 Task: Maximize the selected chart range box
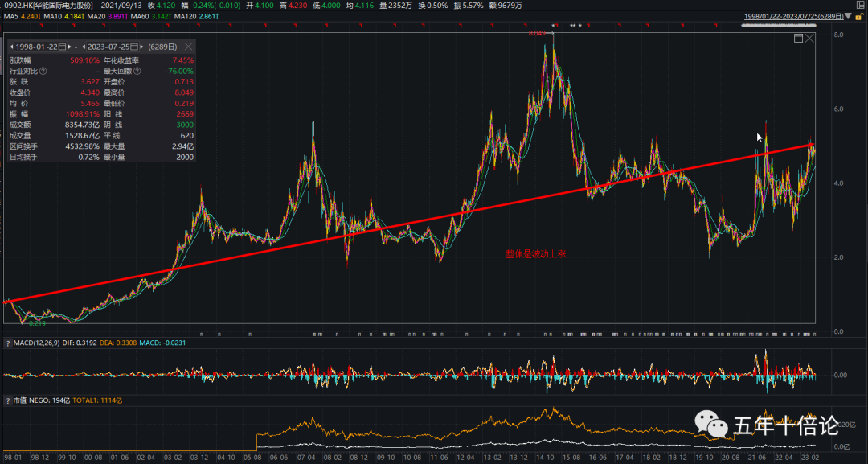click(x=798, y=39)
